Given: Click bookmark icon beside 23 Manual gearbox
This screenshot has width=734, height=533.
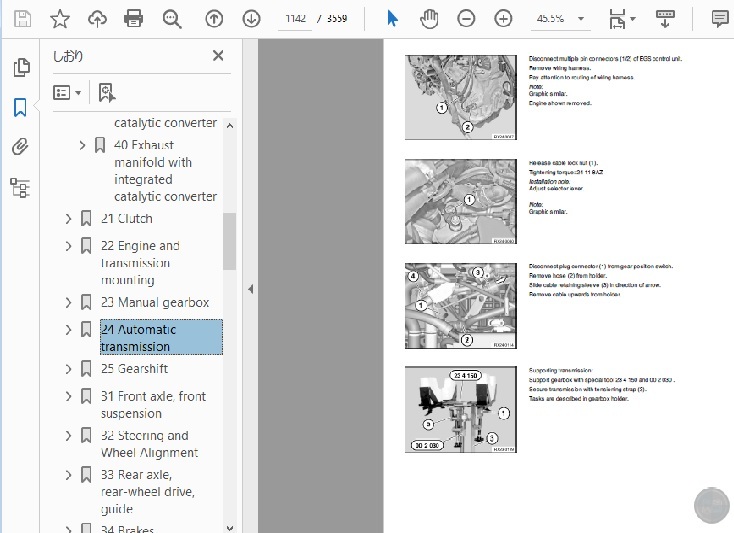Looking at the screenshot, I should coord(86,303).
